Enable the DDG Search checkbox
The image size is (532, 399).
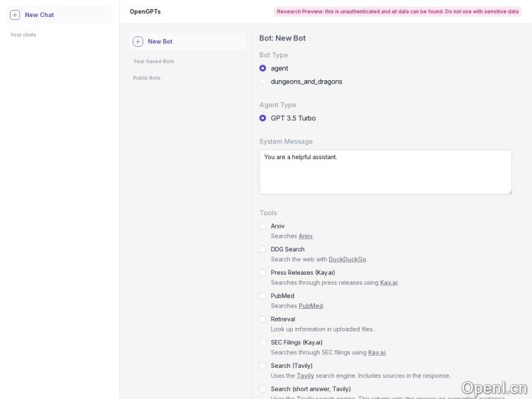(x=262, y=249)
